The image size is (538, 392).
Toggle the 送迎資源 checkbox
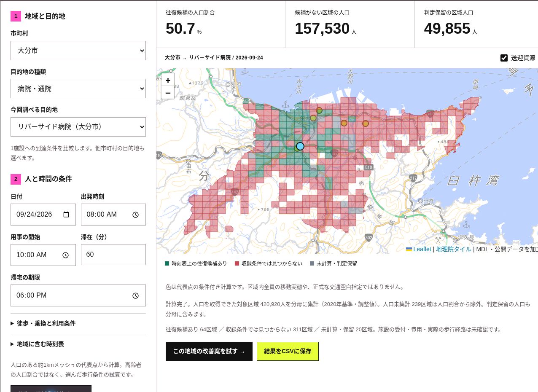(x=504, y=58)
